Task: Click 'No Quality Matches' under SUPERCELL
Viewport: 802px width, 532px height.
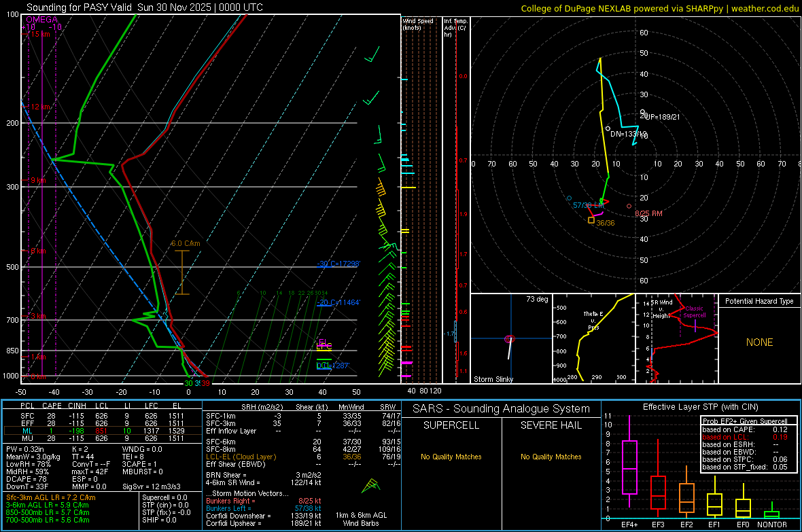Action: pos(451,457)
